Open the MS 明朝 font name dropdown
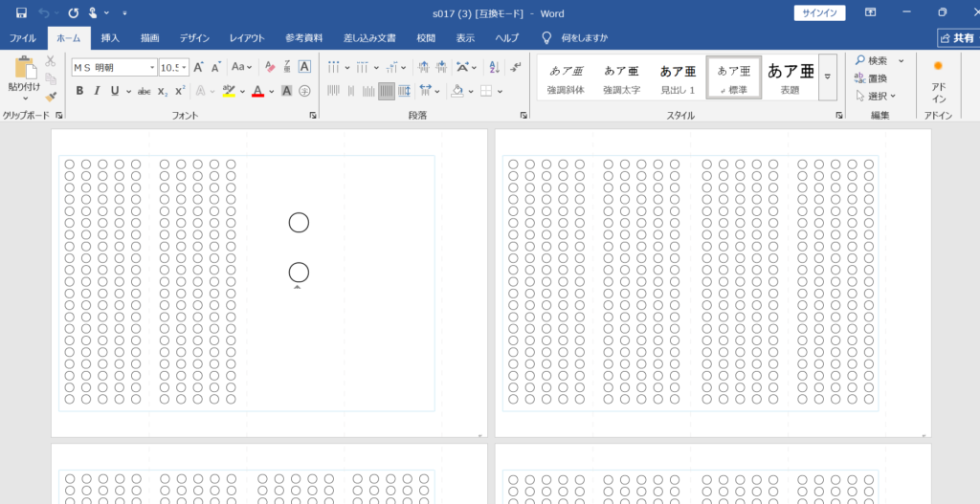980x504 pixels. 152,67
